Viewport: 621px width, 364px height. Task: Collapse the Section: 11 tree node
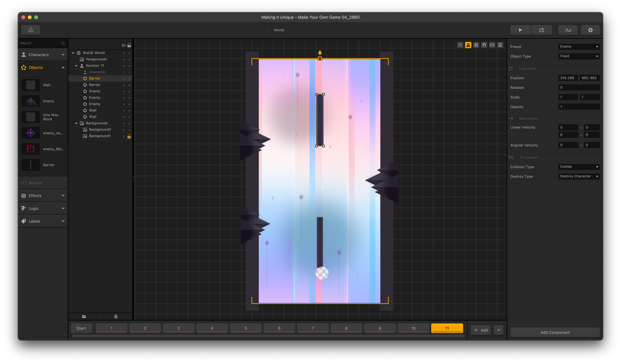coord(76,66)
